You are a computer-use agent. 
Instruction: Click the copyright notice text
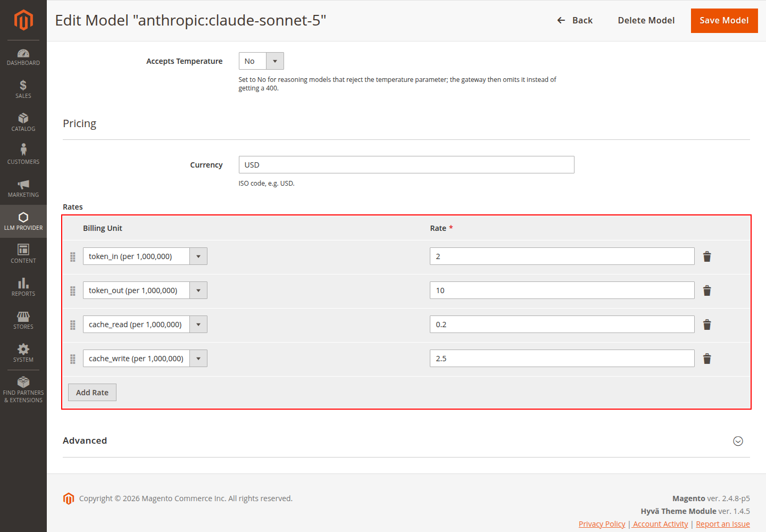pyautogui.click(x=186, y=498)
